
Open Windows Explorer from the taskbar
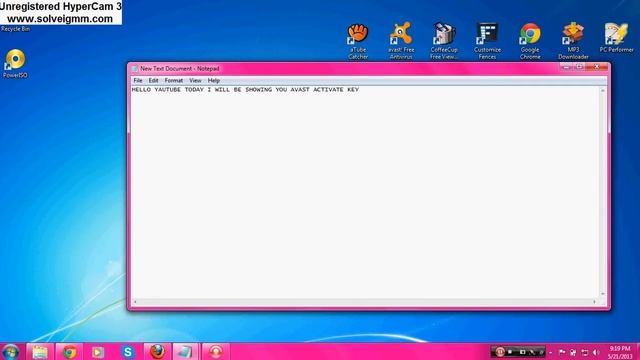pyautogui.click(x=40, y=352)
